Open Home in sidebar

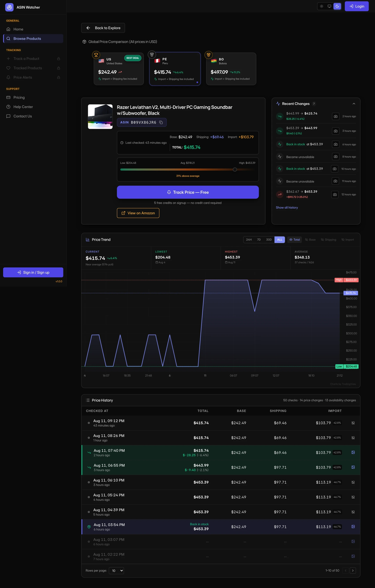33,29
